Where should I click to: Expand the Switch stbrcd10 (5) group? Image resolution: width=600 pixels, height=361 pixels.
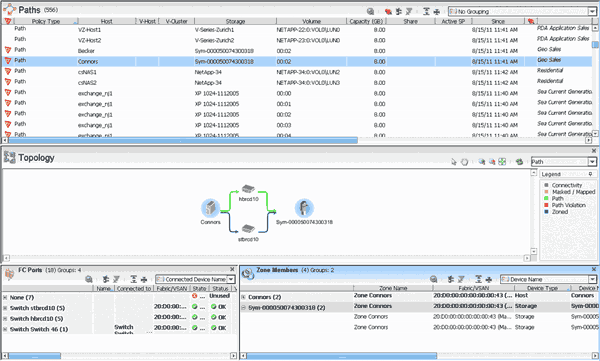pyautogui.click(x=5, y=308)
